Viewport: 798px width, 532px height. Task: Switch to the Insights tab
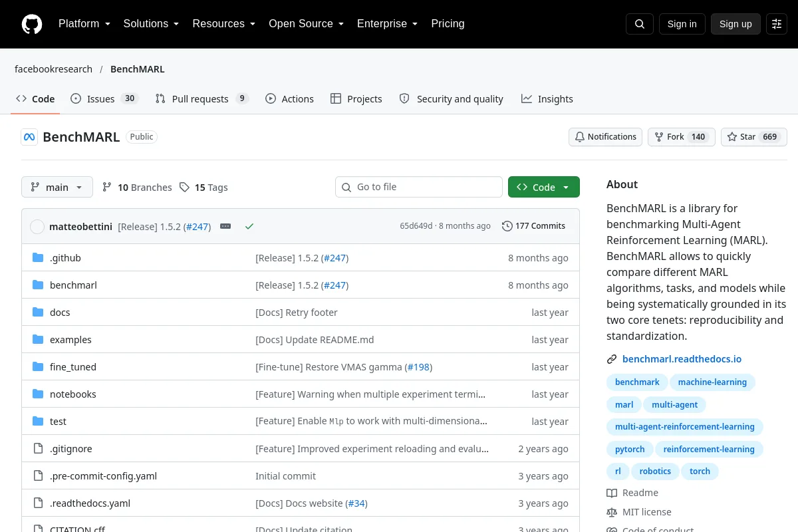(x=547, y=99)
